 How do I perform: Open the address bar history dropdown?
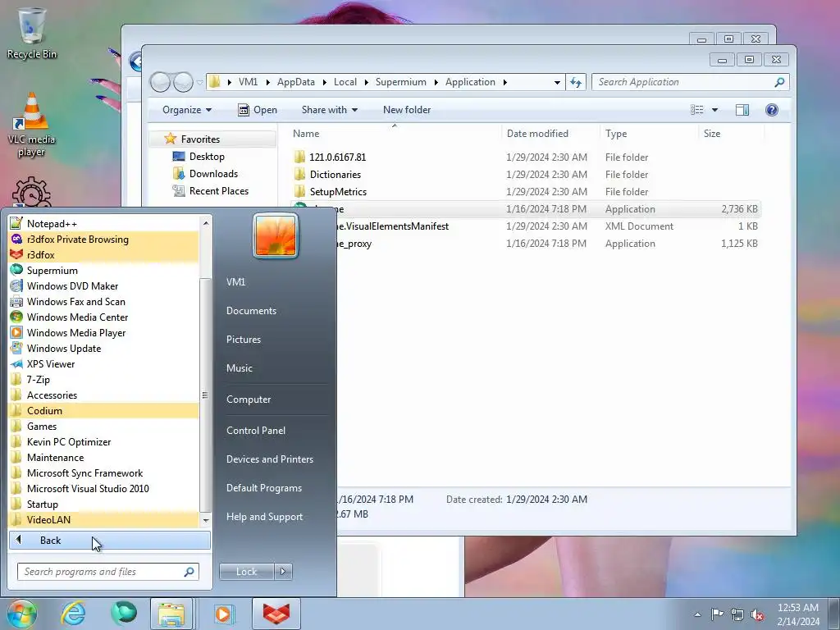[x=557, y=82]
